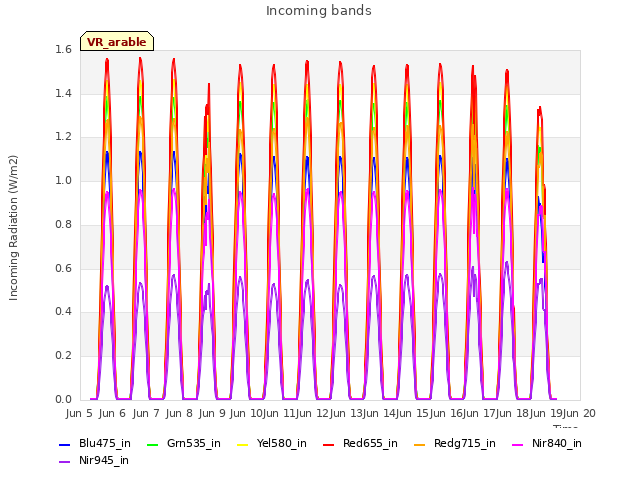Viewport: 640px width, 480px height.
Task: Click the orange Redg715_in legend swatch
Action: (419, 444)
